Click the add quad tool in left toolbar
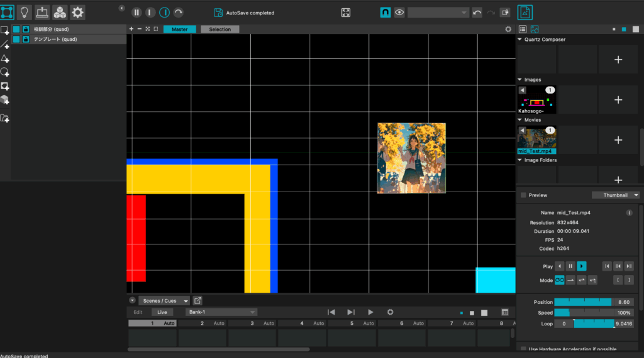The height and width of the screenshot is (358, 644). [x=5, y=30]
